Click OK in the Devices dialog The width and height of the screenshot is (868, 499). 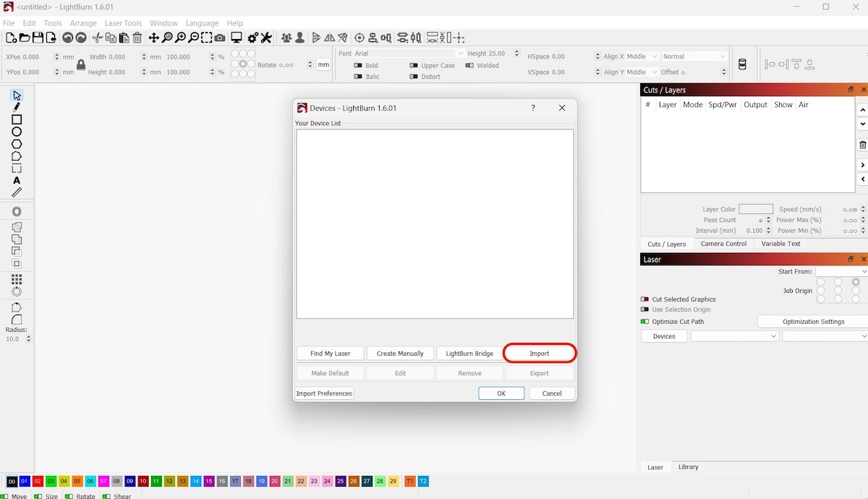tap(501, 393)
